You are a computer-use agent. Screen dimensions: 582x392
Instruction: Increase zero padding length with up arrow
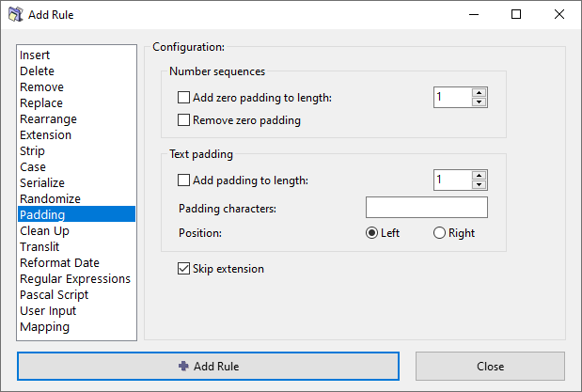point(480,93)
